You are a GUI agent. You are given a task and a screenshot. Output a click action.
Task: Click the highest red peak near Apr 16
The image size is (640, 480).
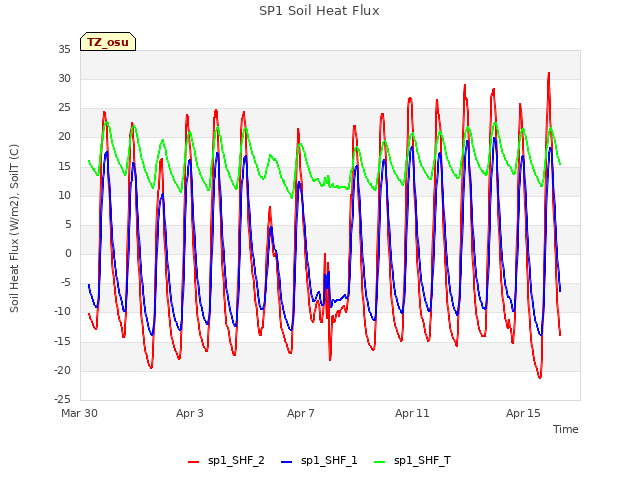coord(549,73)
